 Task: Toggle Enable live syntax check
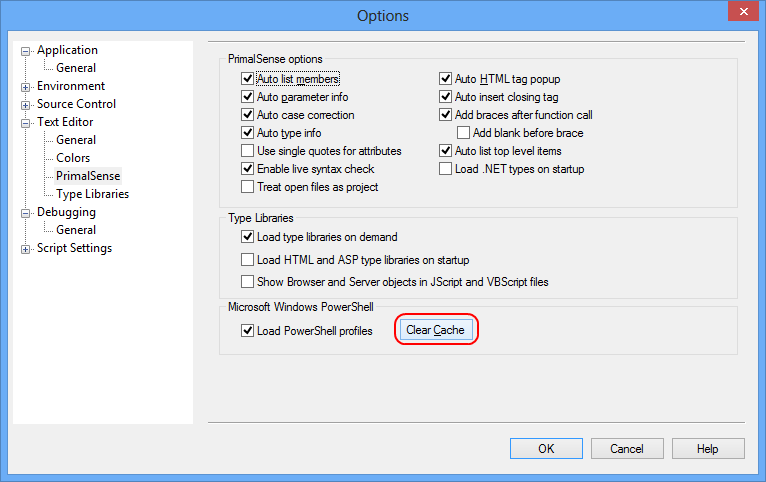point(247,169)
